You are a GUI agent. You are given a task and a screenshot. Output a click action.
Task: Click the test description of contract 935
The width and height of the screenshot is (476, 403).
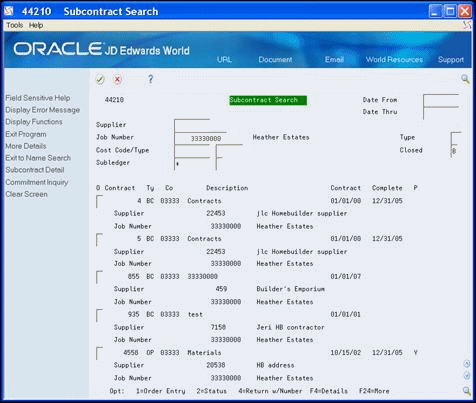click(x=195, y=315)
